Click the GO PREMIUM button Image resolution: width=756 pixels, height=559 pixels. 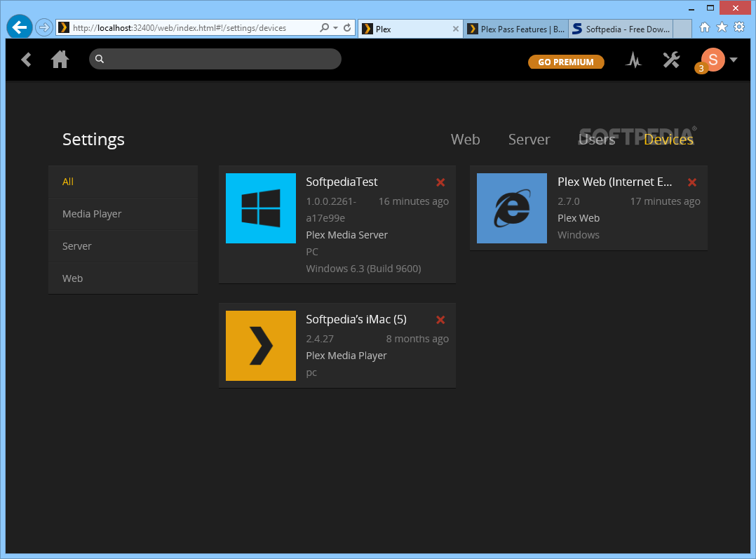[x=566, y=62]
